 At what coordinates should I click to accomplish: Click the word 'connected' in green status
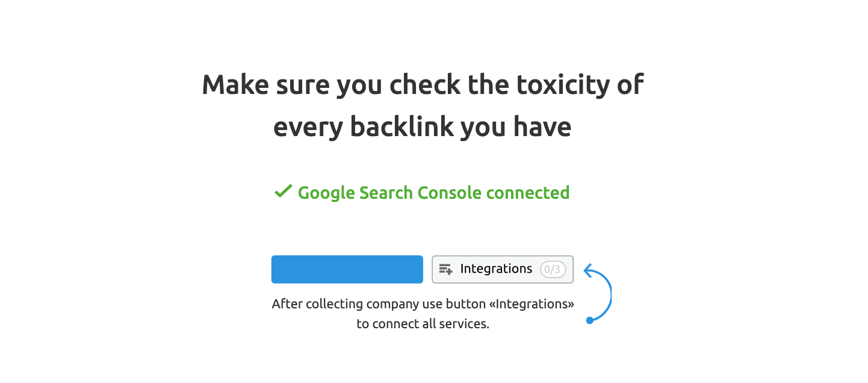pyautogui.click(x=528, y=193)
